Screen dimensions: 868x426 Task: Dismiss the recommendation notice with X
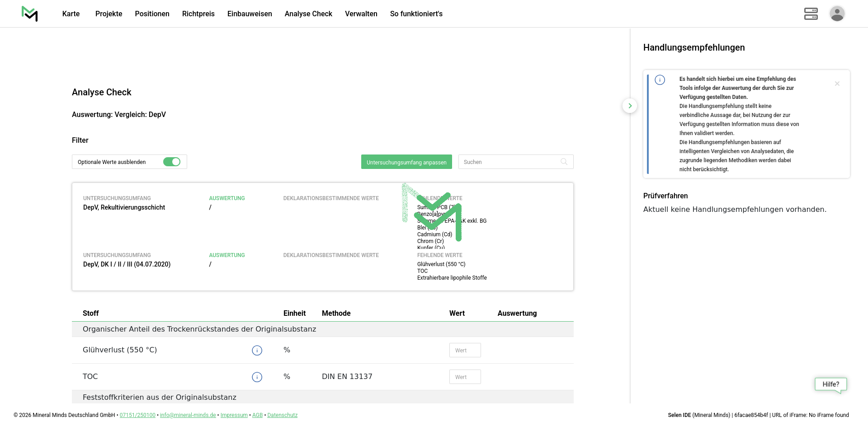(837, 84)
